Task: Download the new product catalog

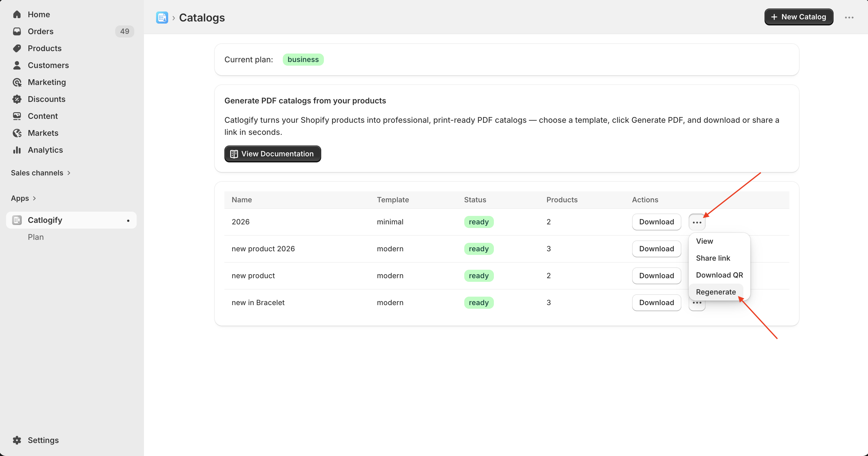Action: pyautogui.click(x=656, y=276)
